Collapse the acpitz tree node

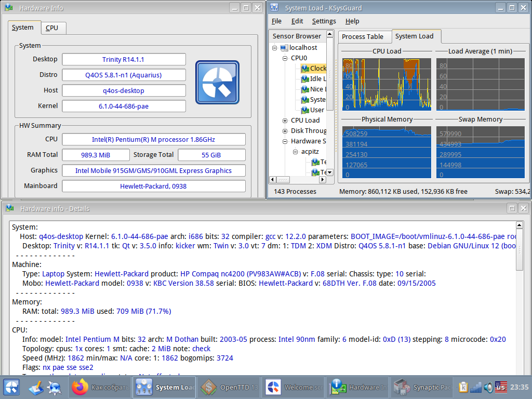pyautogui.click(x=295, y=152)
